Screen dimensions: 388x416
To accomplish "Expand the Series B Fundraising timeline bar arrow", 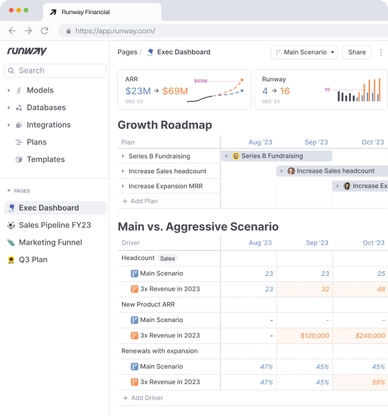I will [x=226, y=156].
